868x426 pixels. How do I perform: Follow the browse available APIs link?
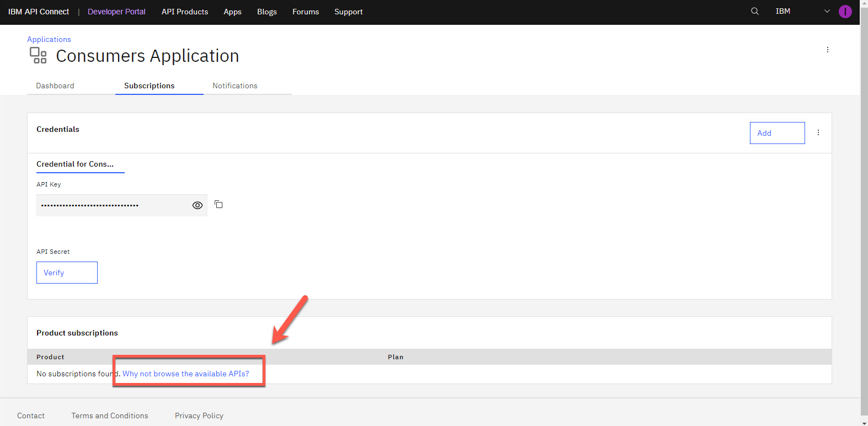[x=185, y=374]
